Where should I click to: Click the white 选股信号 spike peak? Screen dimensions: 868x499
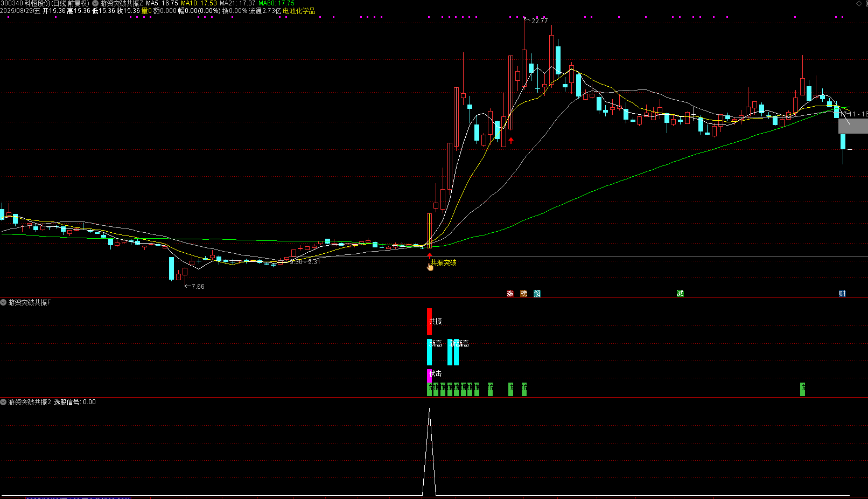click(x=429, y=411)
